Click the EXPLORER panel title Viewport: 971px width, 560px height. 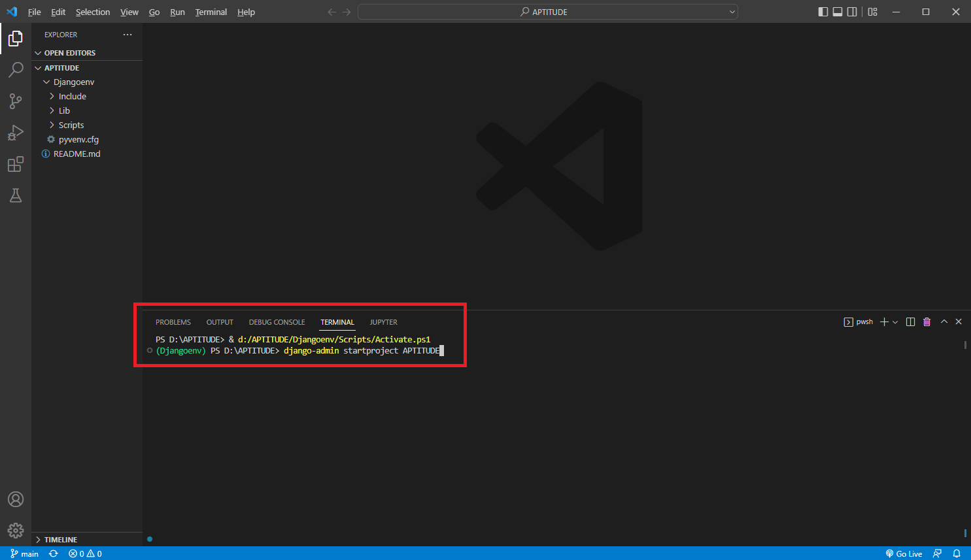(61, 35)
